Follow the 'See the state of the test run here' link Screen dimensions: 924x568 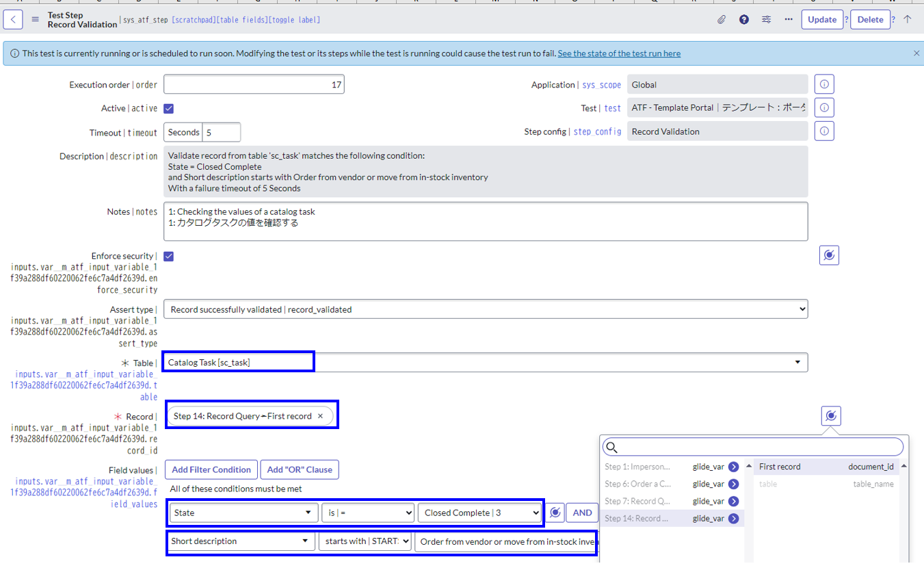(618, 53)
